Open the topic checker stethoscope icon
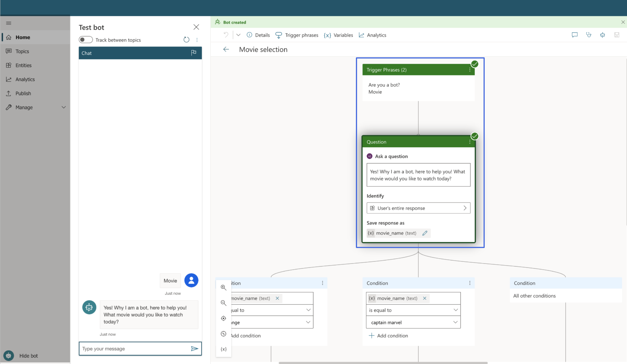This screenshot has height=364, width=627. coord(589,35)
